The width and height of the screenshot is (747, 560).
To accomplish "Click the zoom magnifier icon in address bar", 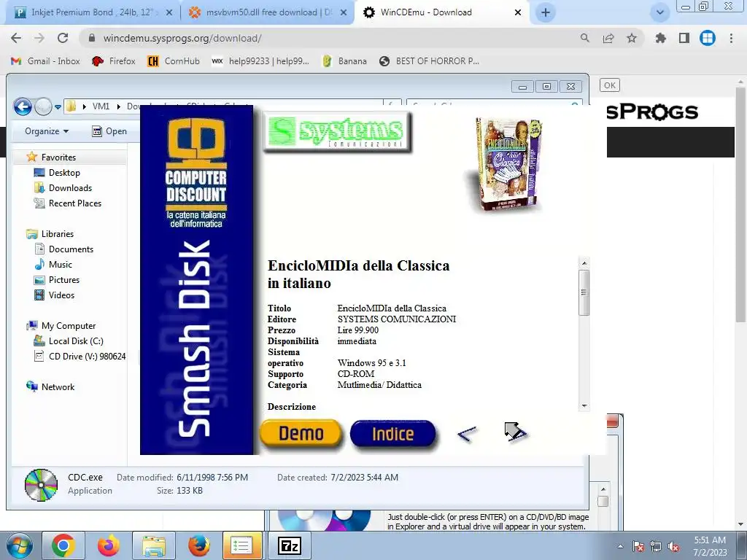I will coord(584,38).
